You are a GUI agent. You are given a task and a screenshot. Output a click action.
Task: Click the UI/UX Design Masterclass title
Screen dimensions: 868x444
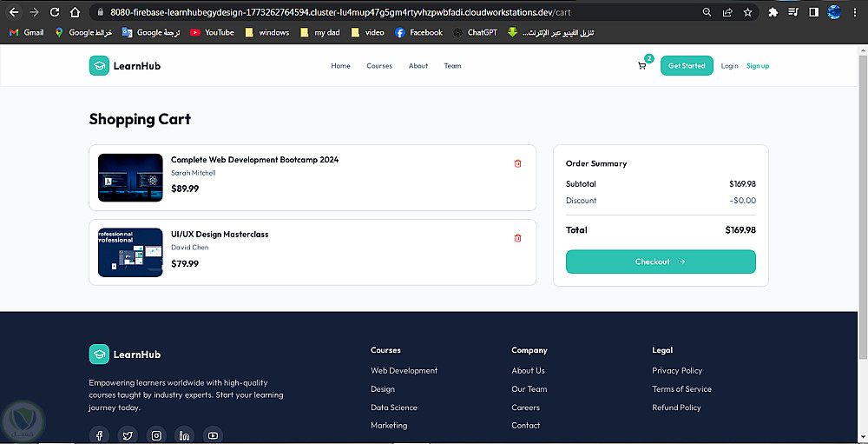220,235
